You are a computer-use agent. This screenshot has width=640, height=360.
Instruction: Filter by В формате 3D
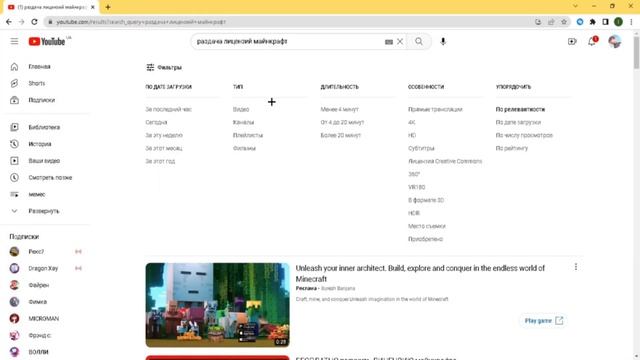tap(426, 200)
